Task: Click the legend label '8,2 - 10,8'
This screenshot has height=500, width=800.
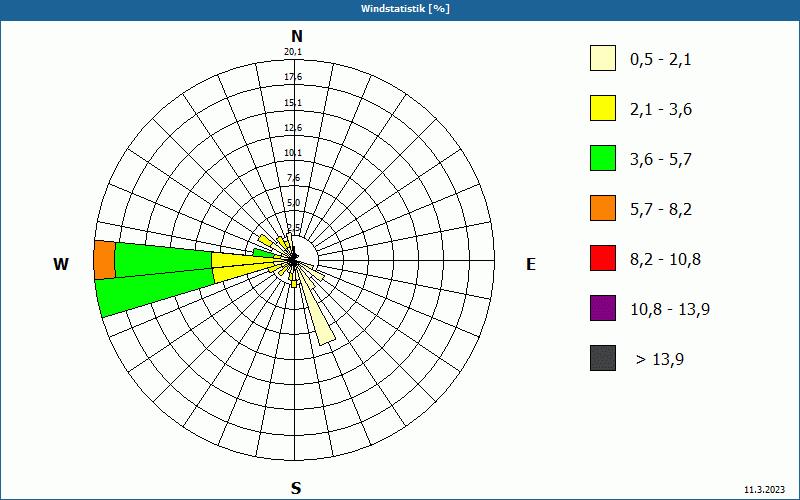Action: tap(665, 260)
